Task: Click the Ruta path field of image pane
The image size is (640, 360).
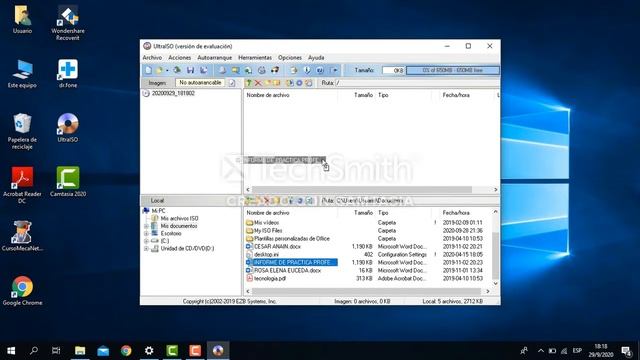Action: [417, 83]
